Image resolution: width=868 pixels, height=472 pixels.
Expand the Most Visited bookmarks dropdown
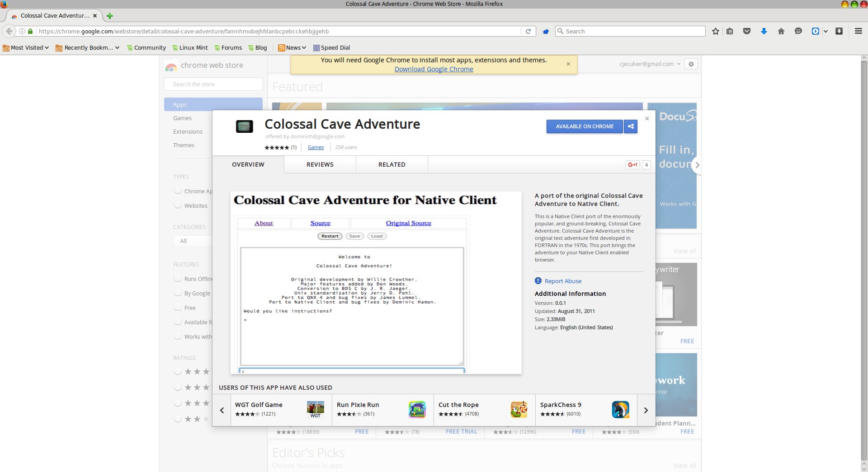(x=26, y=47)
